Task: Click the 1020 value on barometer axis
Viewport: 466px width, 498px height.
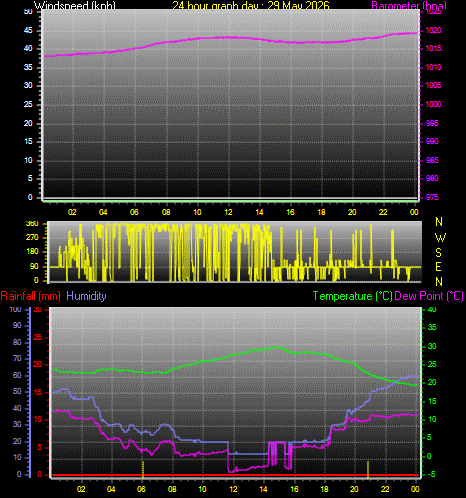Action: pos(434,30)
